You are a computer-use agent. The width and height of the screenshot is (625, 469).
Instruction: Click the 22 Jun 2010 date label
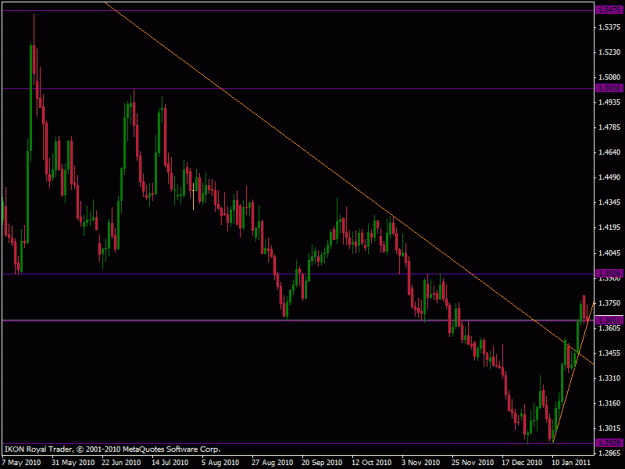pyautogui.click(x=121, y=463)
